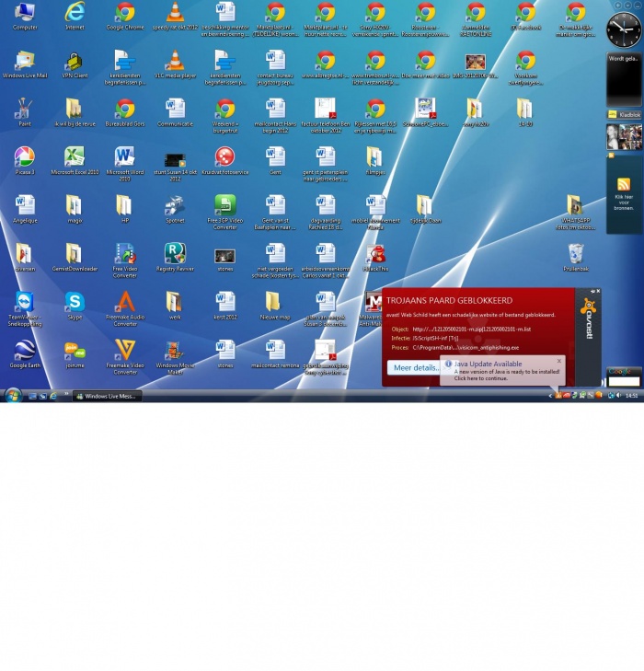644x671 pixels.
Task: Launch Freemake Video Converter
Action: click(125, 357)
